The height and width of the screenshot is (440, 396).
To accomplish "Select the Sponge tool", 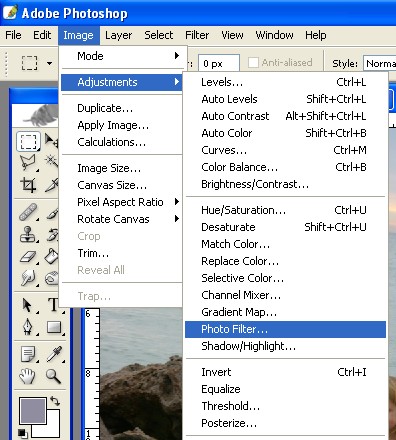I will pyautogui.click(x=52, y=278).
